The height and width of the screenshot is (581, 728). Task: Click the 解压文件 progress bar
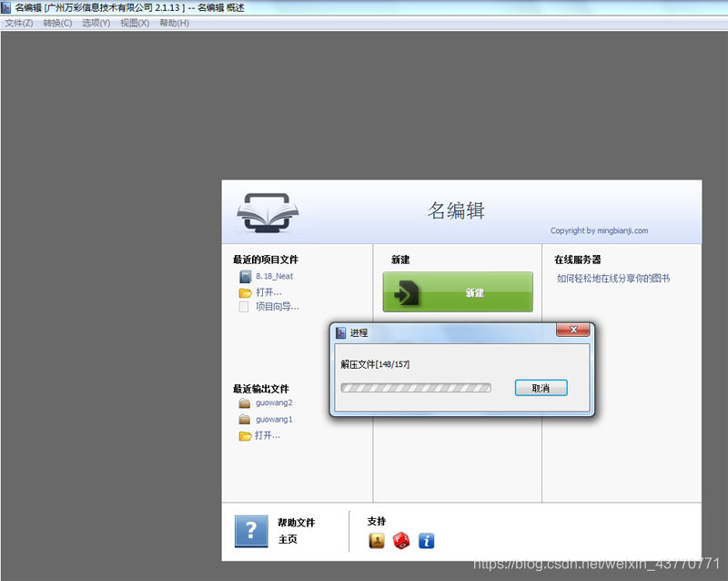[415, 387]
